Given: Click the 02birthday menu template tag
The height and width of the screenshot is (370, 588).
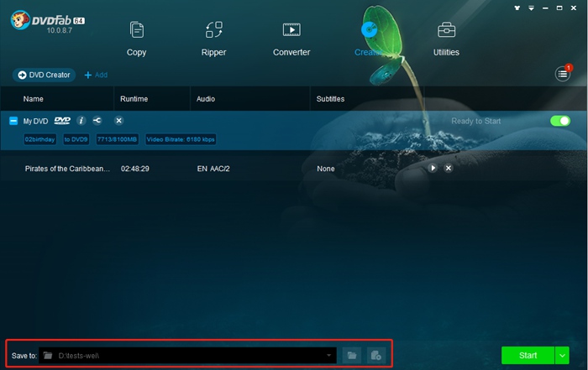Looking at the screenshot, I should pyautogui.click(x=39, y=139).
